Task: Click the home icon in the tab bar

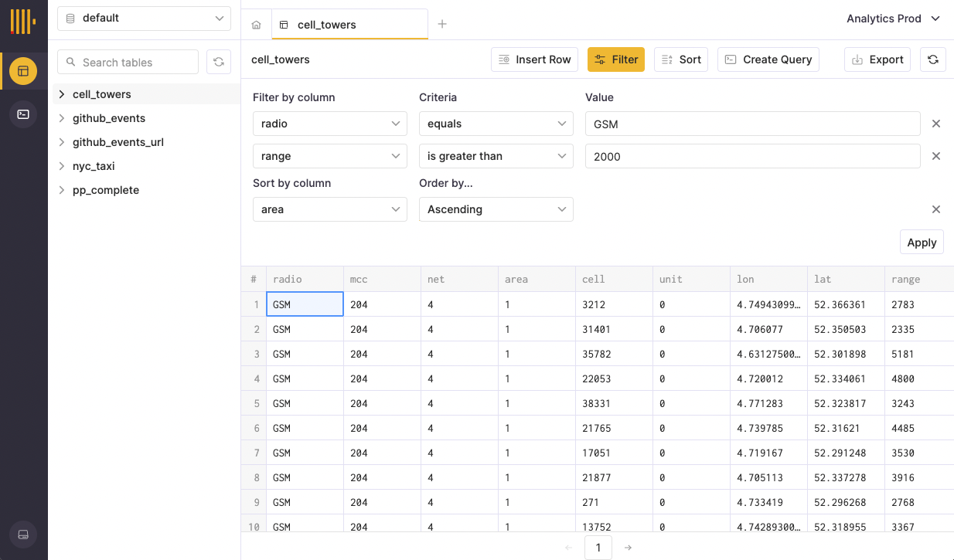Action: [x=255, y=24]
